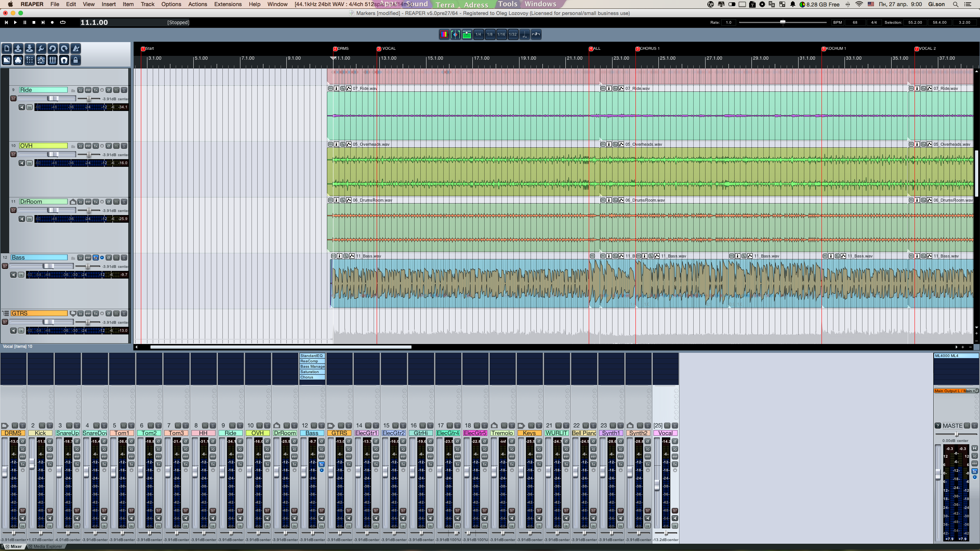This screenshot has width=980, height=551.
Task: Click the ReaComp entry in Bass FX list
Action: tap(312, 361)
